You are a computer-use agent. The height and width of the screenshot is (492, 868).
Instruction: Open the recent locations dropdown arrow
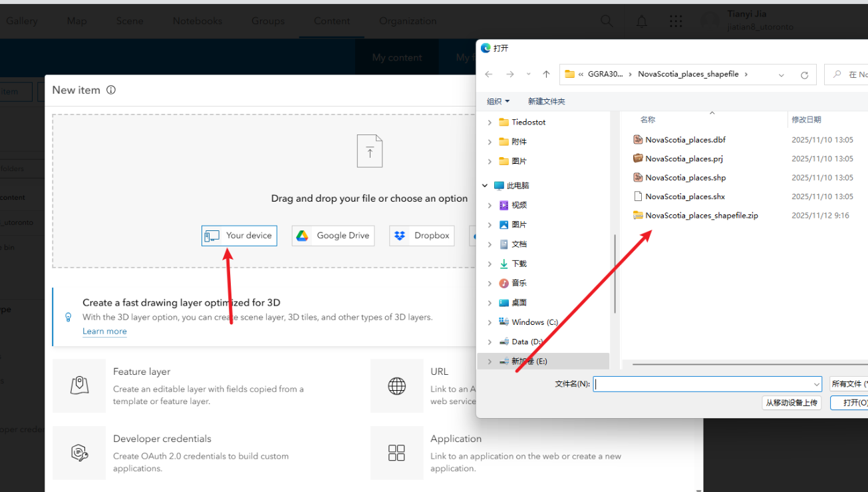click(x=529, y=75)
